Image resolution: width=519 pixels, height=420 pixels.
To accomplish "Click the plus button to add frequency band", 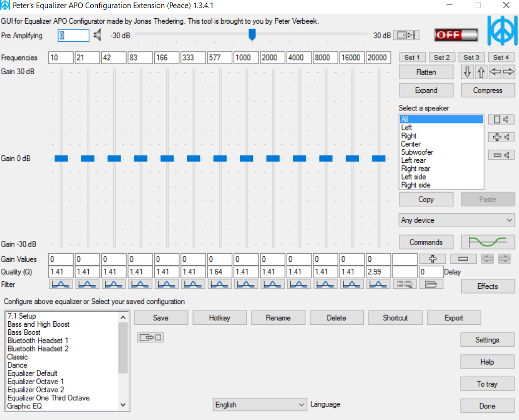I will click(432, 259).
